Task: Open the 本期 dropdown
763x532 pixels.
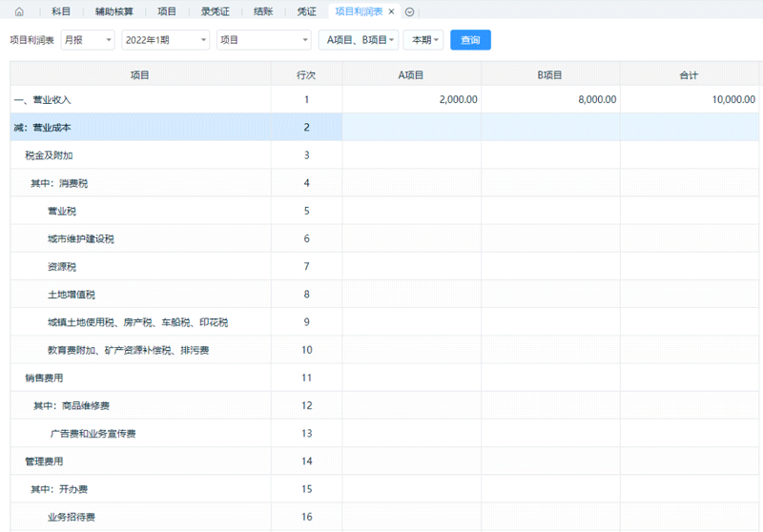Action: (423, 40)
